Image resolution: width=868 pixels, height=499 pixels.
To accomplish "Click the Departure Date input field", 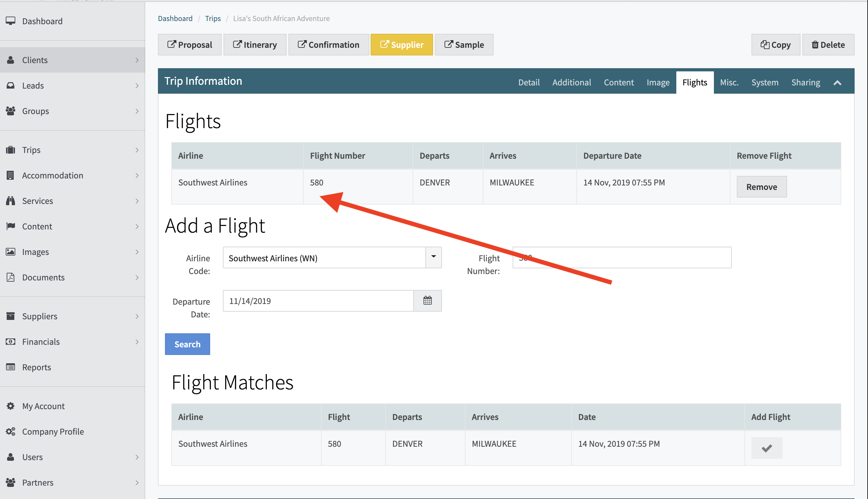I will (x=318, y=300).
